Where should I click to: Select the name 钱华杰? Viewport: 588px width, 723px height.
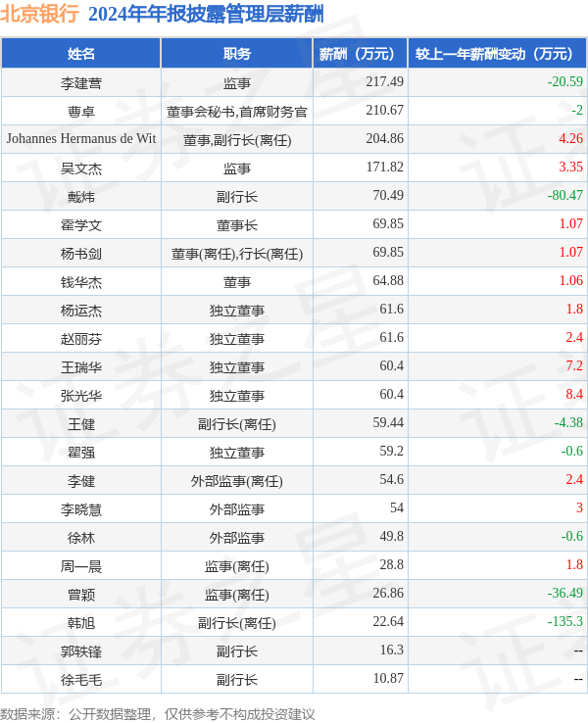tap(81, 282)
